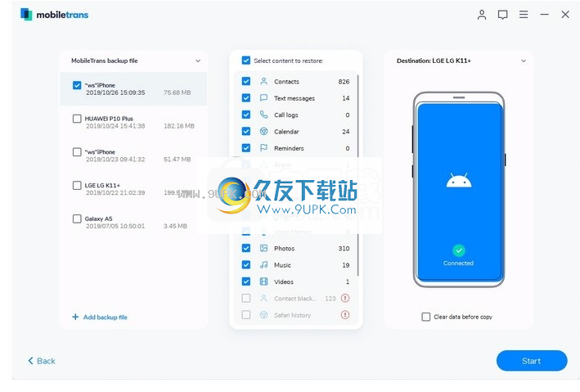Click the Connected status text

459,264
